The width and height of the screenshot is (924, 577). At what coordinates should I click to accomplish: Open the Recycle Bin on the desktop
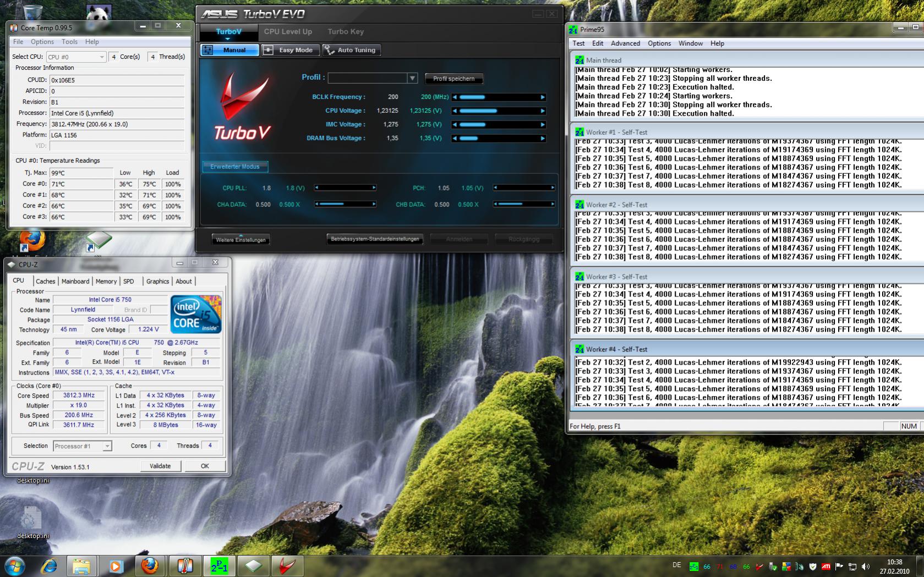coord(32,12)
